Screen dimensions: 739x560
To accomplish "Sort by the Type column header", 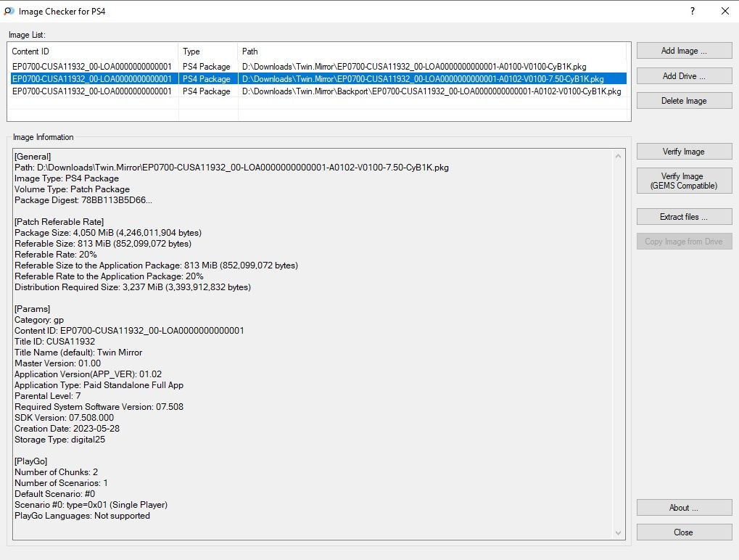I will point(208,52).
